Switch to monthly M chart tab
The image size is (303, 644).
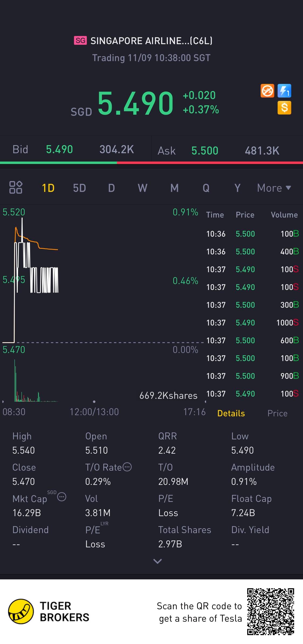tap(175, 188)
